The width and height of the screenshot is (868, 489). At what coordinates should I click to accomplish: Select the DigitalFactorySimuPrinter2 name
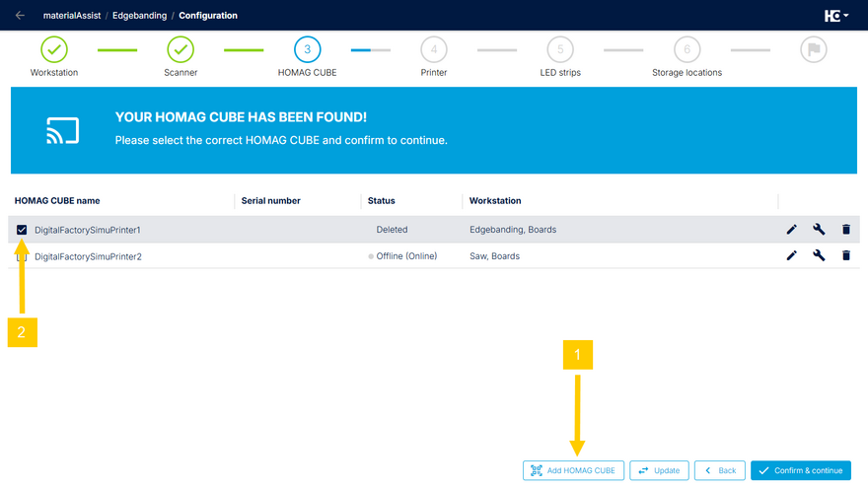coord(88,256)
